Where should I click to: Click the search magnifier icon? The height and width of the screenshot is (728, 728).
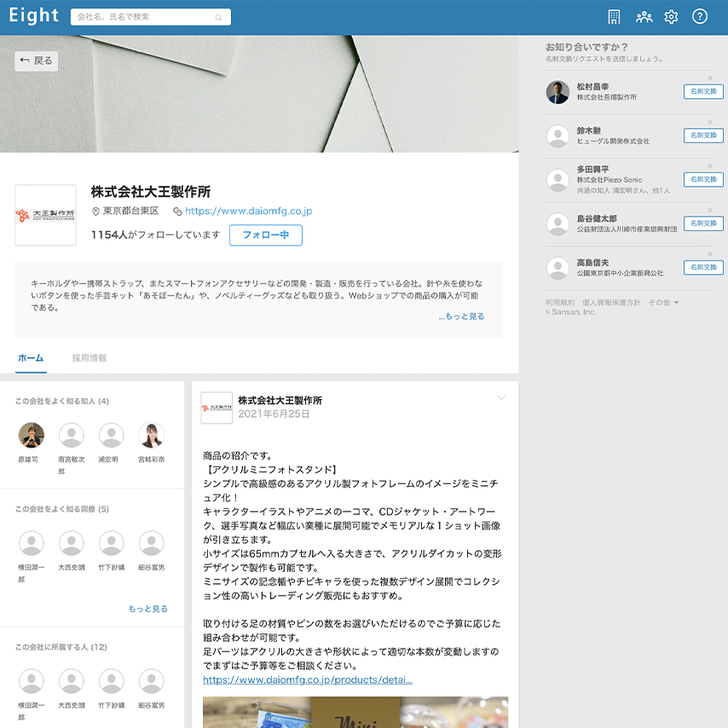click(x=218, y=18)
